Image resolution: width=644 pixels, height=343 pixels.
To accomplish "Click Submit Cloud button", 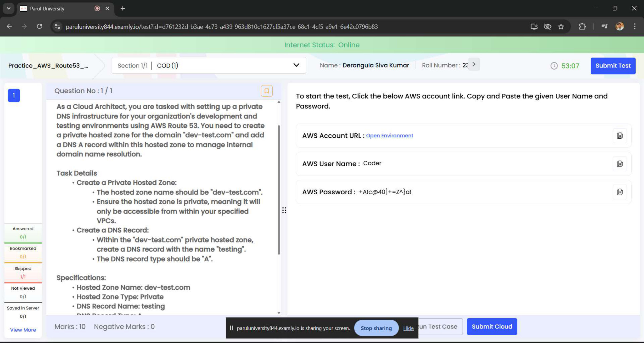I will [x=492, y=326].
